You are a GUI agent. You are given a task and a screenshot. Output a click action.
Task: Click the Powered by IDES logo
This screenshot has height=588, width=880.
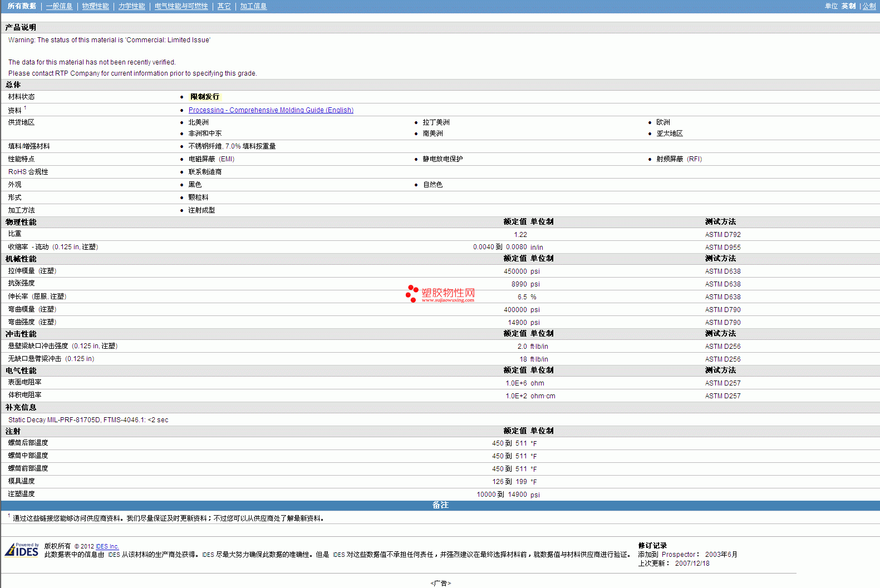click(22, 550)
